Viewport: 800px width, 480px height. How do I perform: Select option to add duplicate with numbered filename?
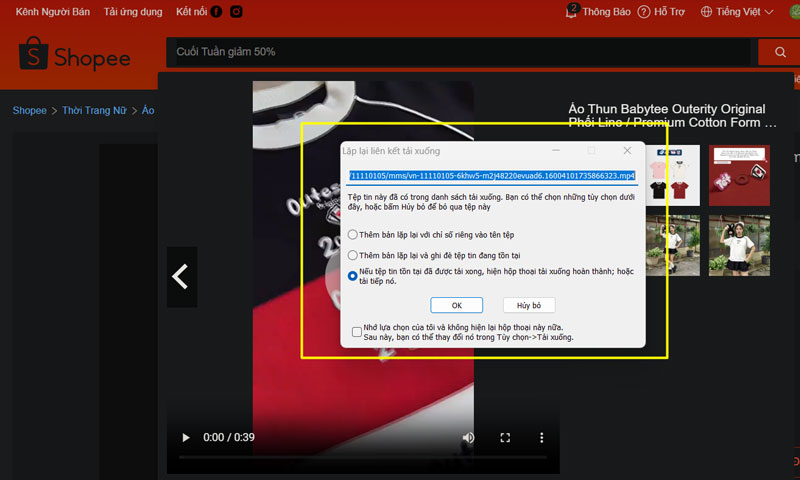(353, 235)
